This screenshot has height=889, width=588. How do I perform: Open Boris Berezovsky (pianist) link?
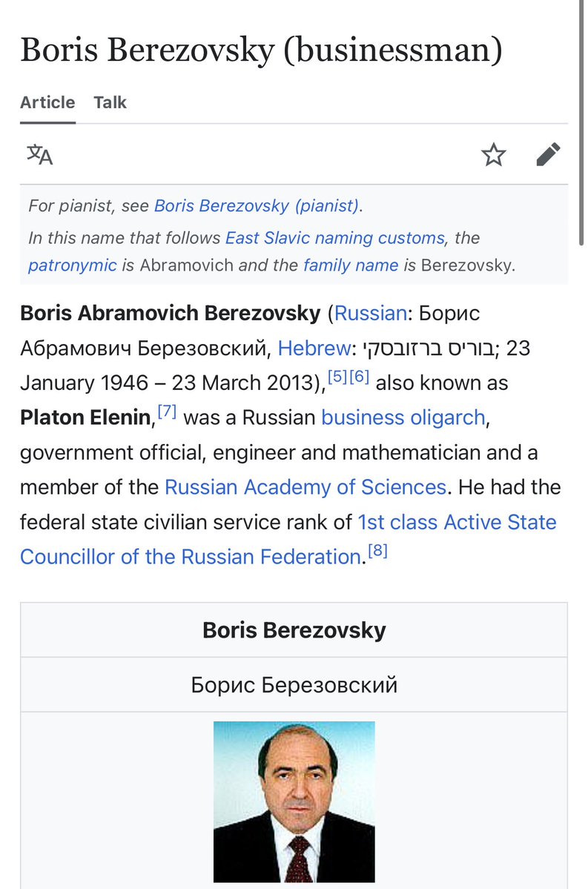(x=257, y=205)
